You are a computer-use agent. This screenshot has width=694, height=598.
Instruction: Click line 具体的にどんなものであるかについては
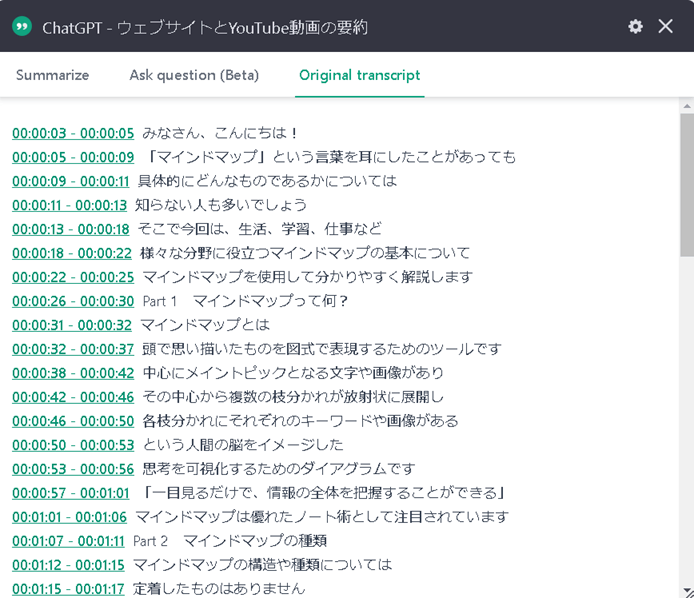coord(267,181)
